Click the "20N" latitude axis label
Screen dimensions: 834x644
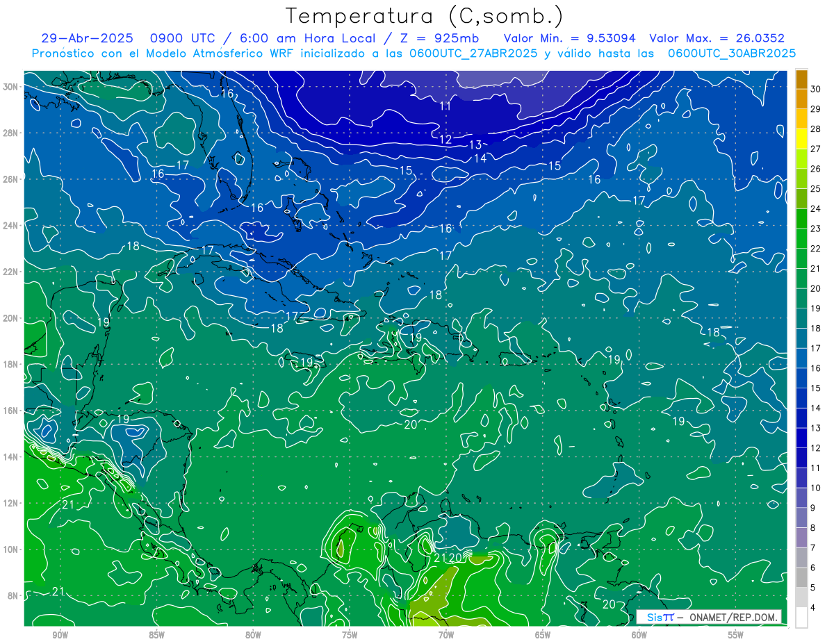coord(11,317)
